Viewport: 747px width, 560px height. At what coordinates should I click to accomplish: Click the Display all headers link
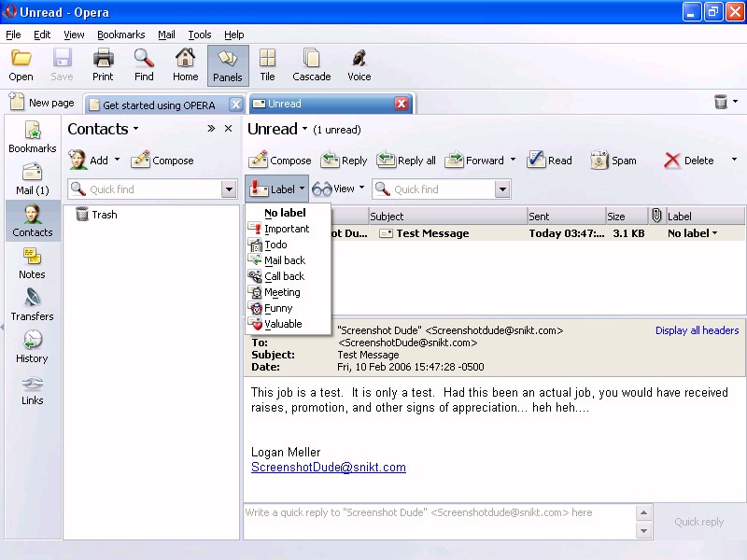(697, 330)
